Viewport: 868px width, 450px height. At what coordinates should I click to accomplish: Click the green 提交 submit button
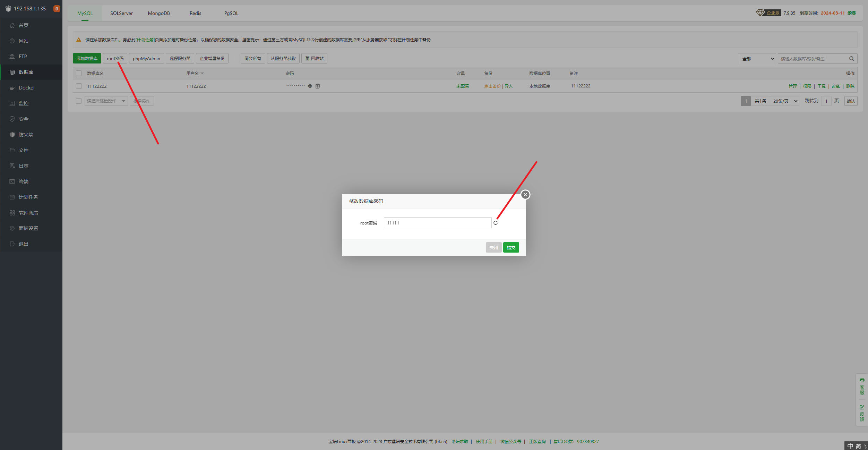(x=511, y=247)
